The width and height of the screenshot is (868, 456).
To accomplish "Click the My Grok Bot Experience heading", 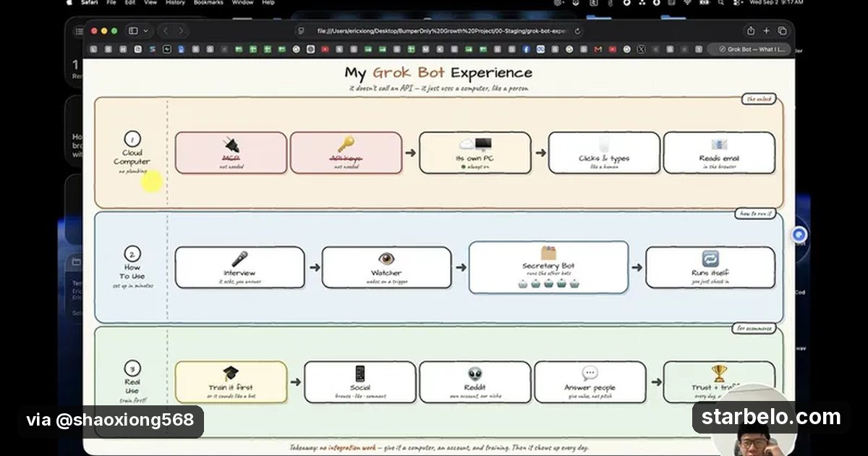I will 438,72.
